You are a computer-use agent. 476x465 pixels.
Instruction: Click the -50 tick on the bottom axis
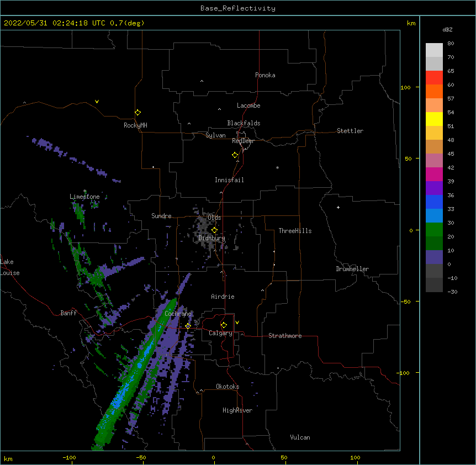tap(141, 457)
